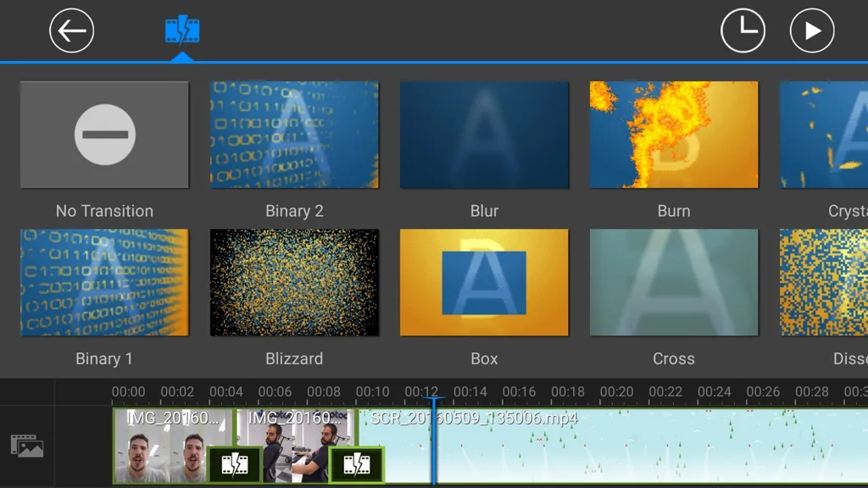
Task: Select the transitions tab icon
Action: [182, 30]
